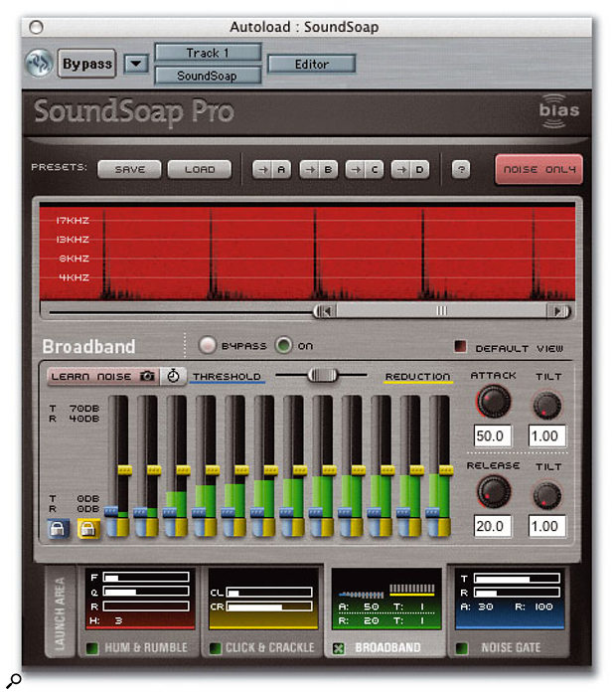Click the Attack Tilt value field
The height and width of the screenshot is (695, 616).
tap(546, 436)
